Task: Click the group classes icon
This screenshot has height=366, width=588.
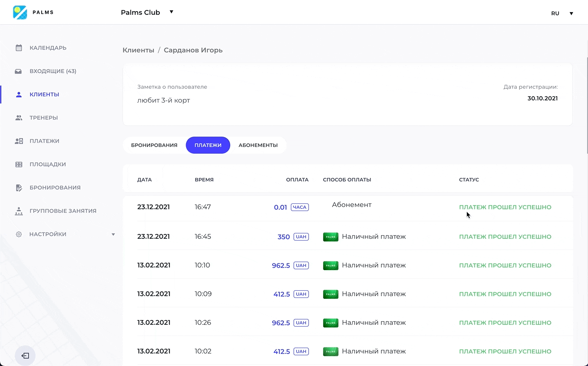Action: [x=19, y=211]
